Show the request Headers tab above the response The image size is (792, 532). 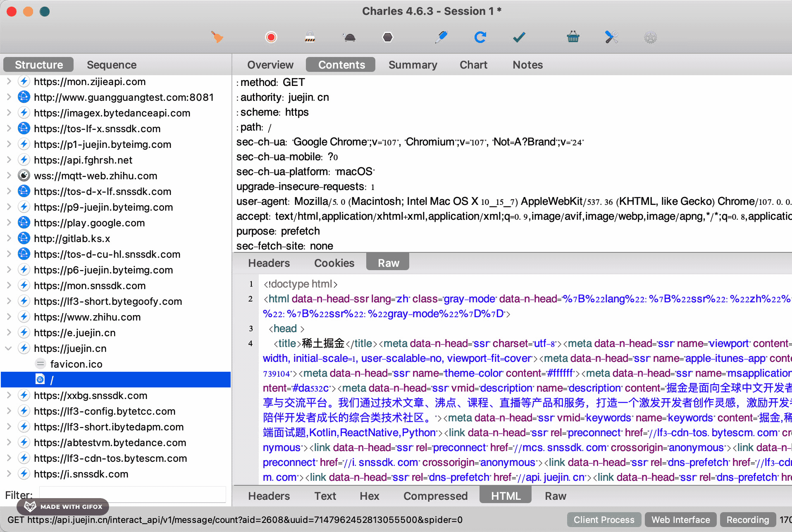(x=269, y=263)
